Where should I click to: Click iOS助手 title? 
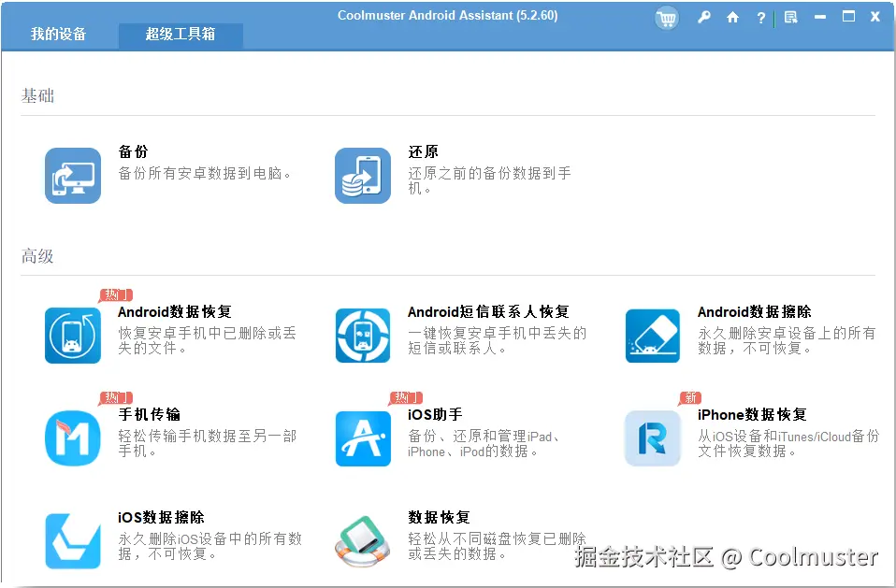435,414
